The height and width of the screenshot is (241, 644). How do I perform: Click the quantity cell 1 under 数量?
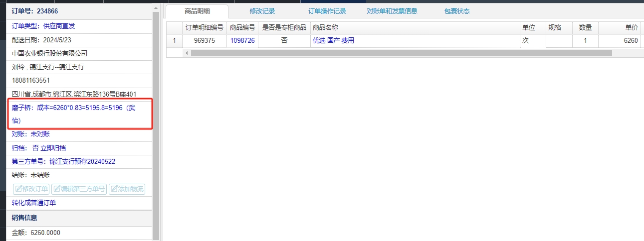pyautogui.click(x=585, y=41)
